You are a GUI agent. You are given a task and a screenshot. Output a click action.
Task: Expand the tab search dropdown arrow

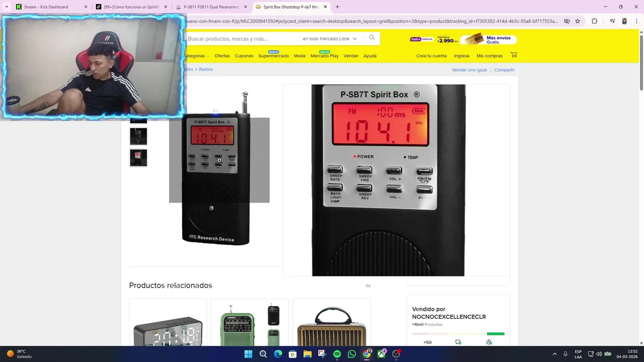(7, 7)
